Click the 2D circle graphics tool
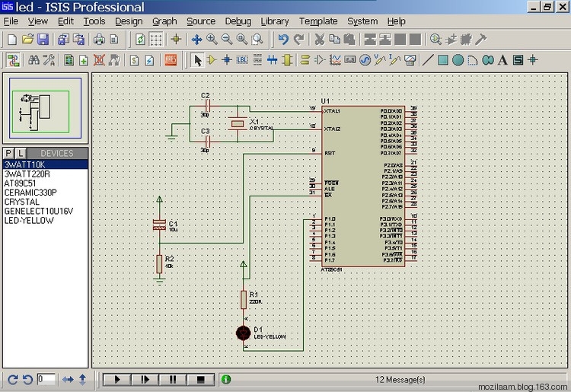Viewport: 571px width, 392px height. [458, 59]
